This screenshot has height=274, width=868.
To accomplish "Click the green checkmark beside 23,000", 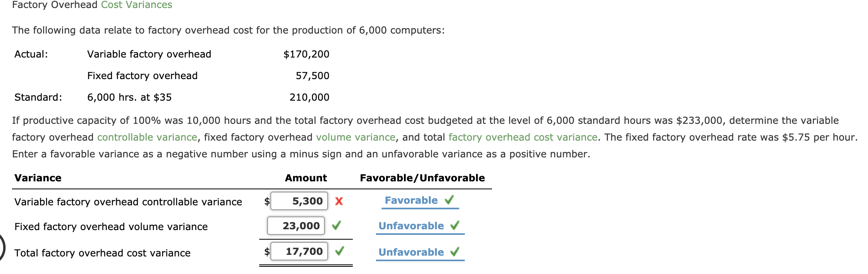I will pos(336,226).
